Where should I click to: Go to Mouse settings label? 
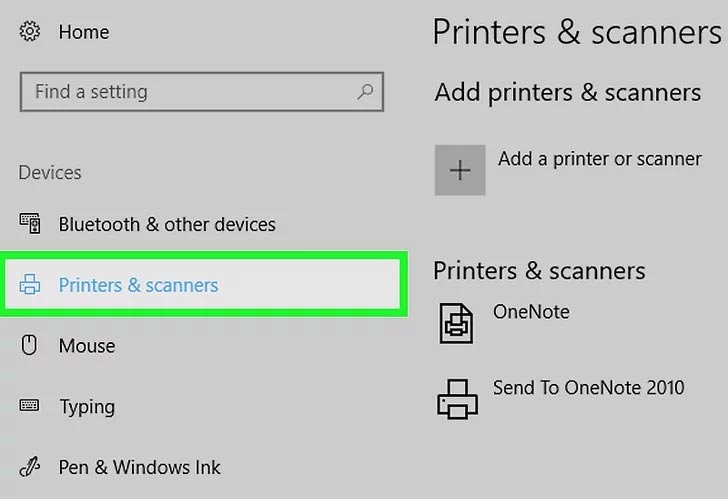tap(87, 346)
